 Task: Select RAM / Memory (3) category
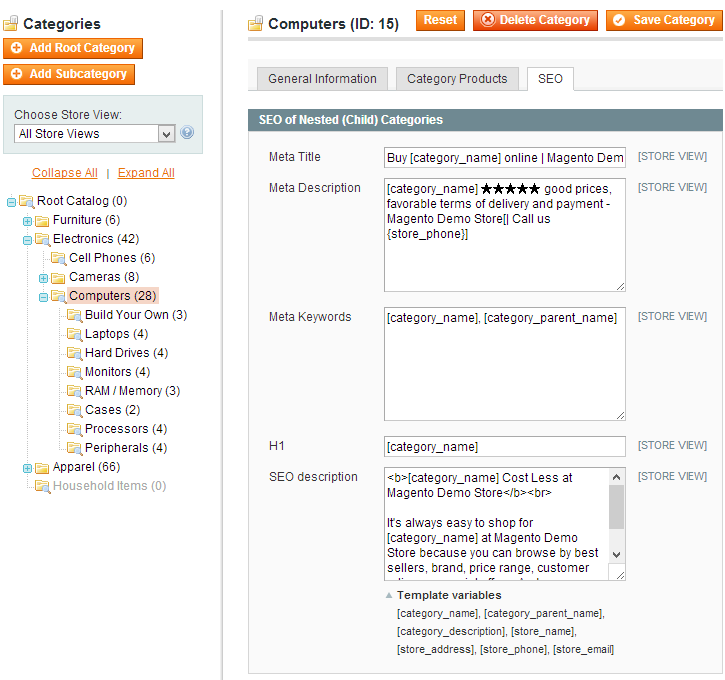pos(132,391)
